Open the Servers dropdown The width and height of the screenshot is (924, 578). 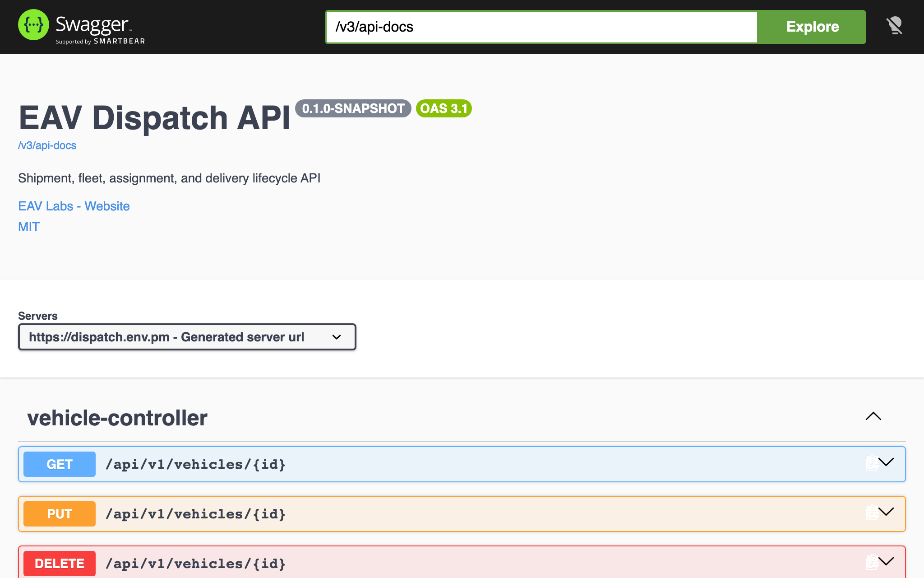pyautogui.click(x=187, y=337)
